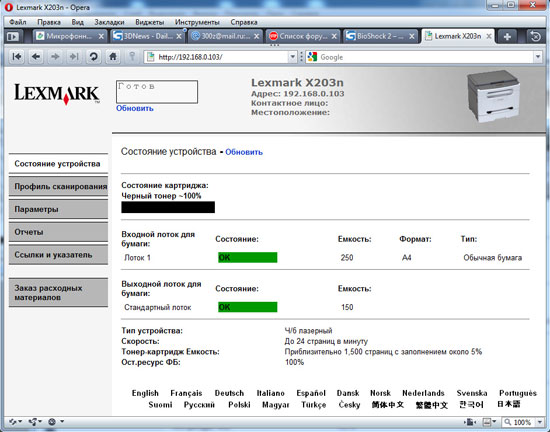The width and height of the screenshot is (550, 432).
Task: Switch page language to English
Action: point(145,393)
